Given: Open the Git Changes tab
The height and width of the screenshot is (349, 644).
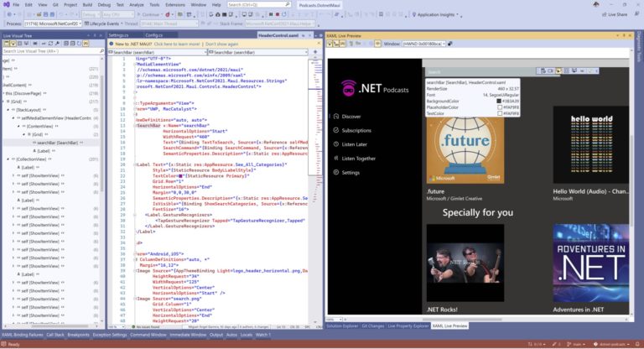Looking at the screenshot, I should pyautogui.click(x=373, y=326).
